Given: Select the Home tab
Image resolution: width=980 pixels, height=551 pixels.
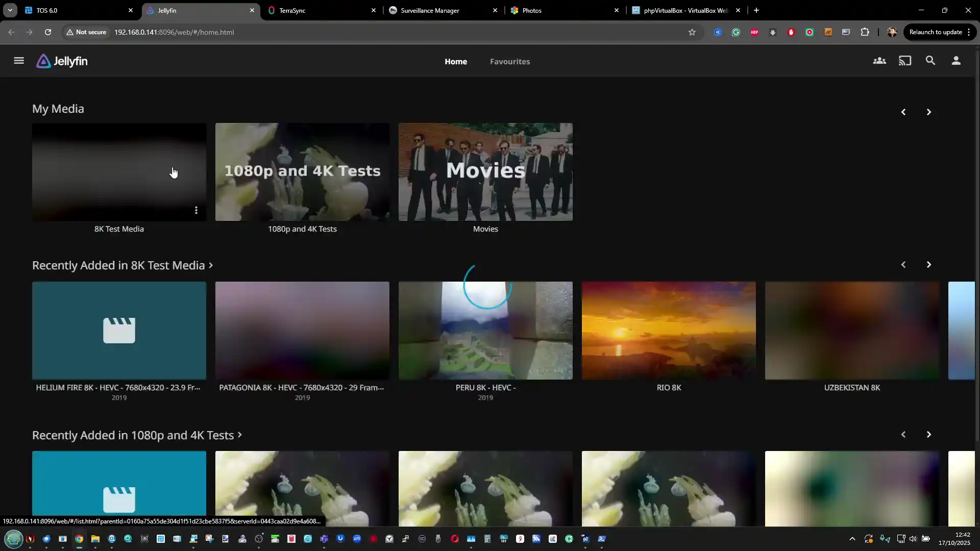Looking at the screenshot, I should click(x=455, y=61).
